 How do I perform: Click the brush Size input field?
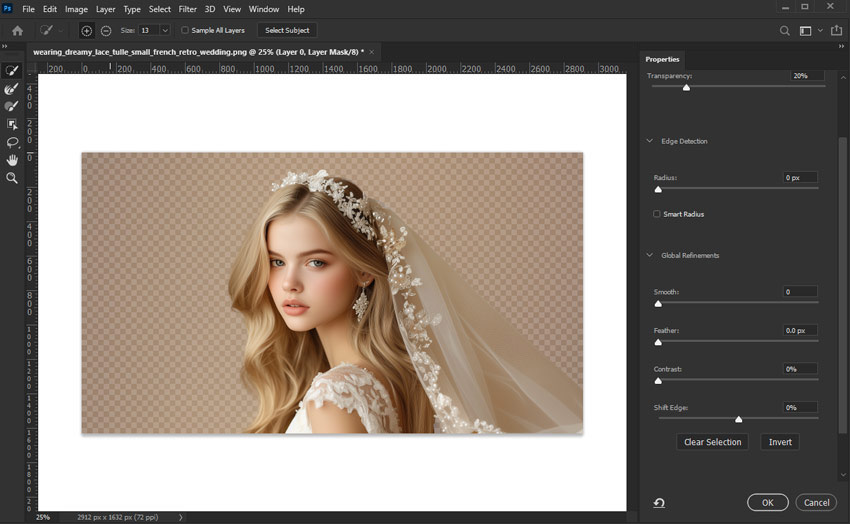click(149, 30)
